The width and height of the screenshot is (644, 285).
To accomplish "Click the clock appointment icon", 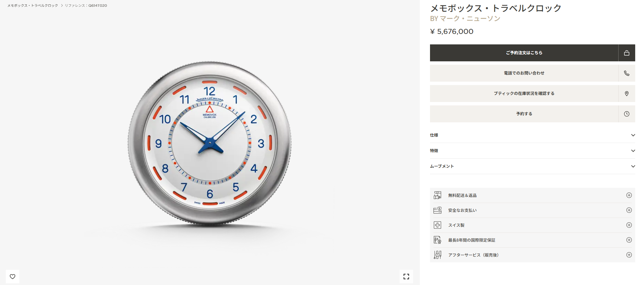I will point(627,114).
